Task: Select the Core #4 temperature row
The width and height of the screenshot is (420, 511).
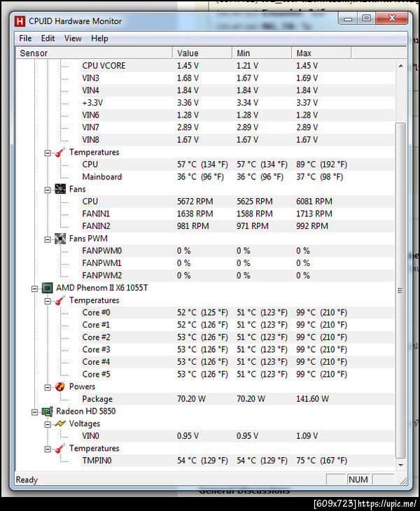Action: [x=237, y=362]
